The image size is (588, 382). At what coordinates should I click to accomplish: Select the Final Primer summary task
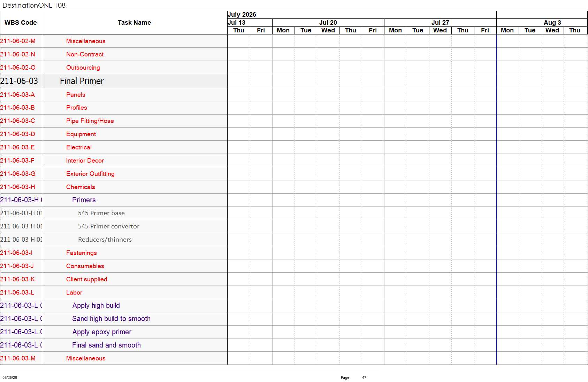[x=82, y=81]
